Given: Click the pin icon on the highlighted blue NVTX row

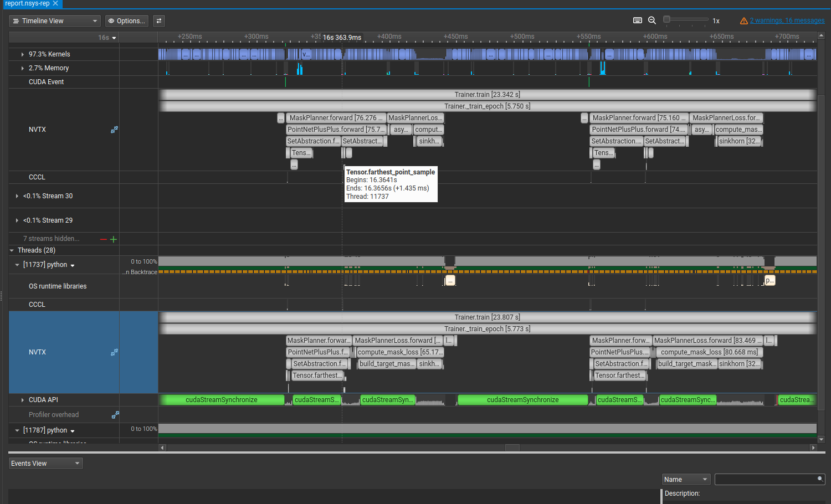Looking at the screenshot, I should (114, 352).
